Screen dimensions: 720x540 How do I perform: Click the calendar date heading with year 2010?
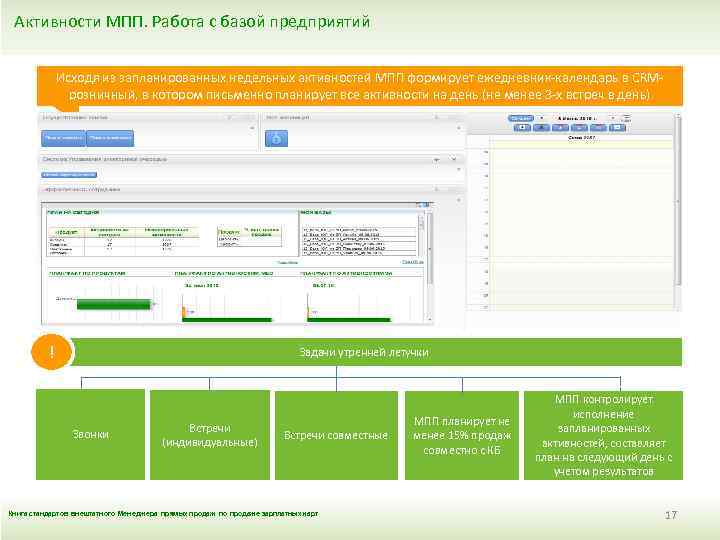pos(576,118)
